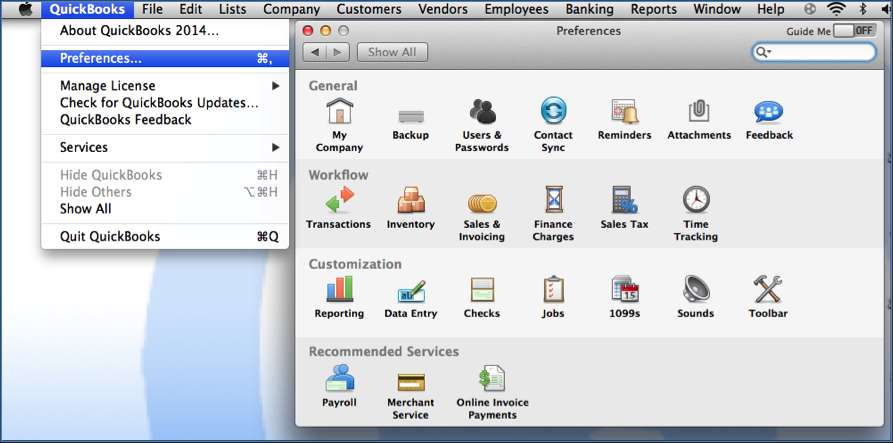Open the Customers menu
This screenshot has width=893, height=443.
[368, 9]
